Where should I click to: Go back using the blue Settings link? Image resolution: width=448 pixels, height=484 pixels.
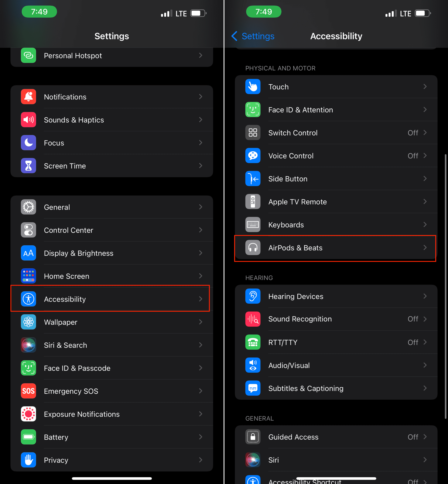pos(253,36)
